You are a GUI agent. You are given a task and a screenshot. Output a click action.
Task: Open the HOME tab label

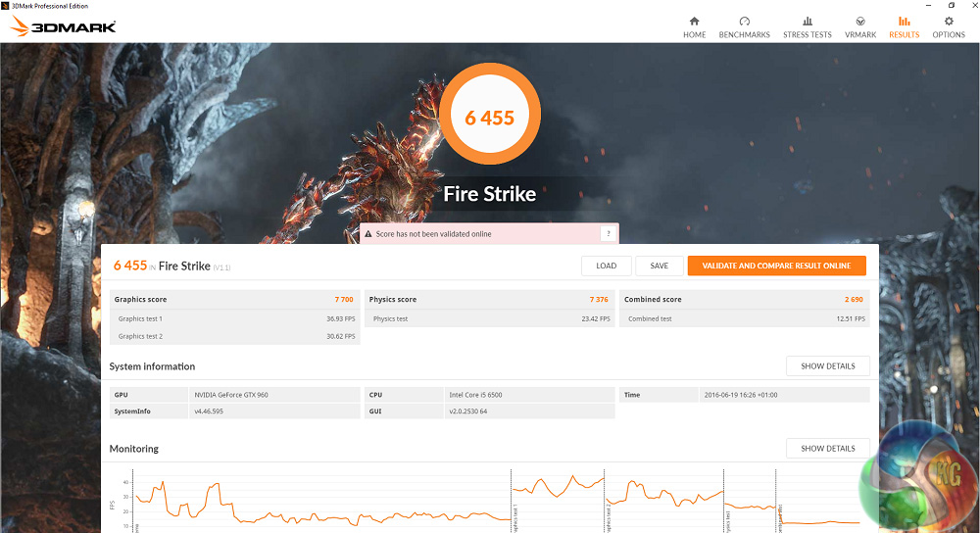[695, 35]
